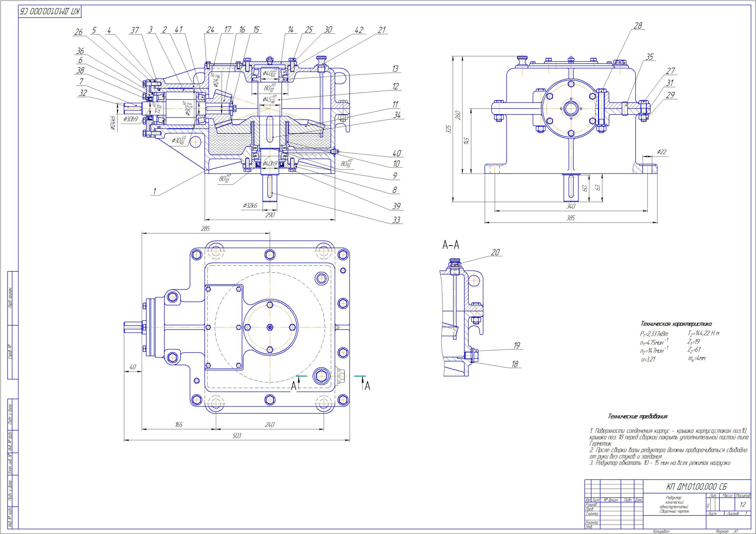The image size is (756, 534).
Task: Select the A-A section view title
Action: [x=451, y=245]
